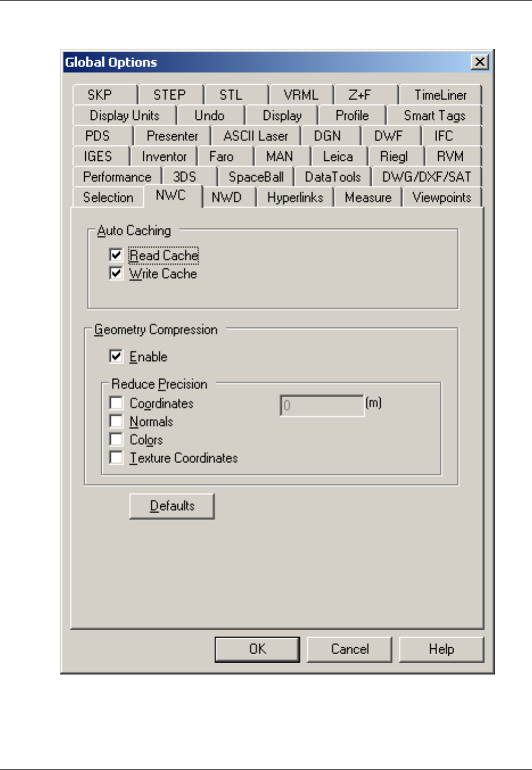
Task: Go to the Undo tab
Action: pyautogui.click(x=210, y=115)
